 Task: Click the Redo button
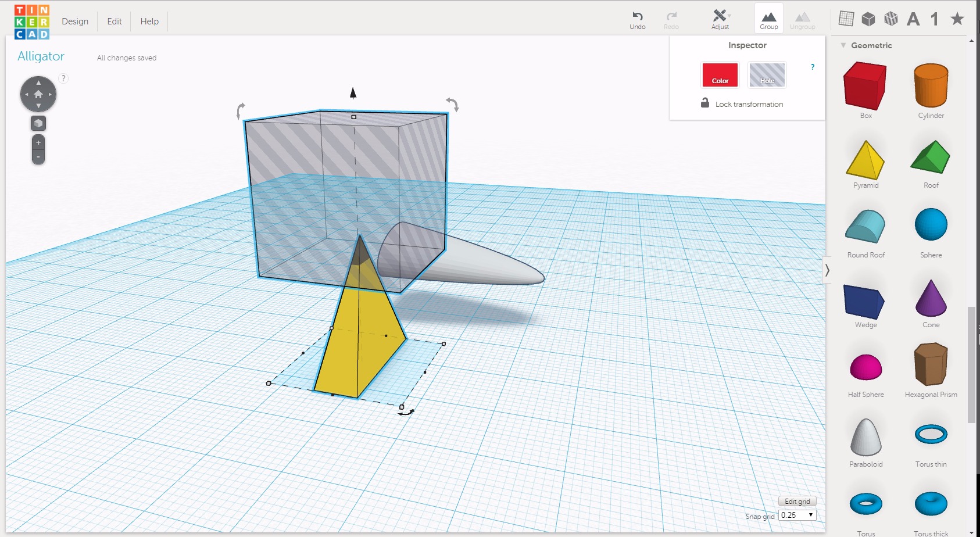click(671, 20)
